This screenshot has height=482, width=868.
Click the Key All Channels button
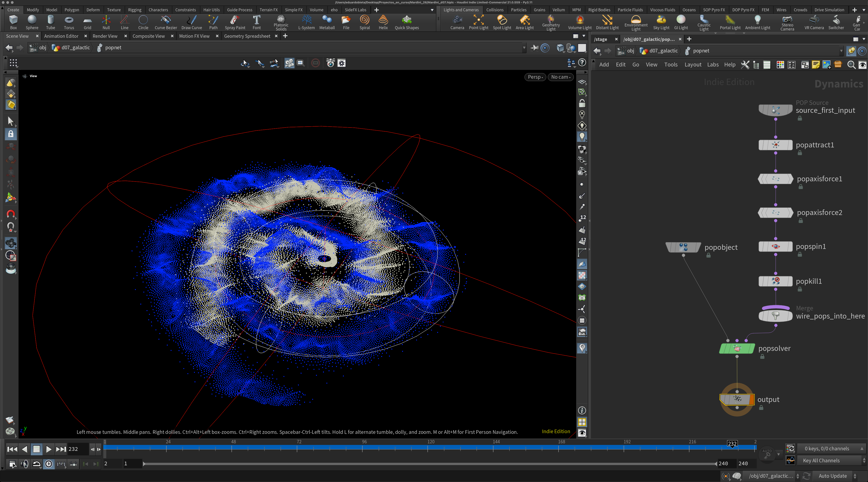point(821,461)
